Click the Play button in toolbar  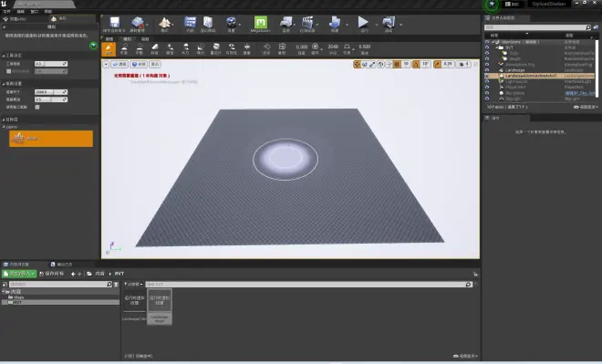(363, 23)
